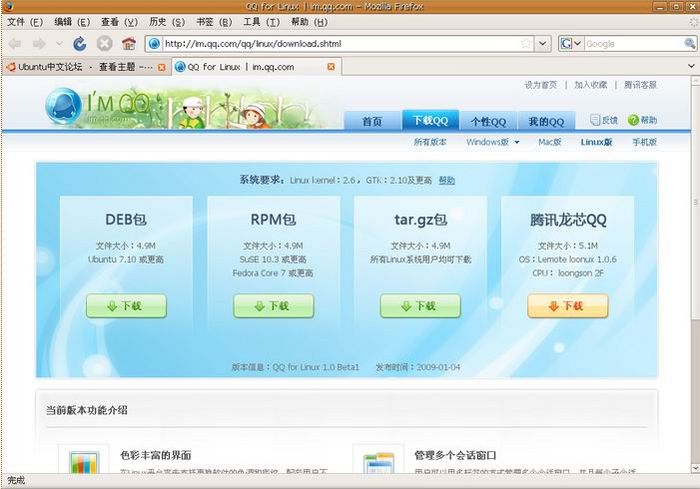Open the 下载QQ navigation tab
The image size is (700, 489).
[430, 120]
